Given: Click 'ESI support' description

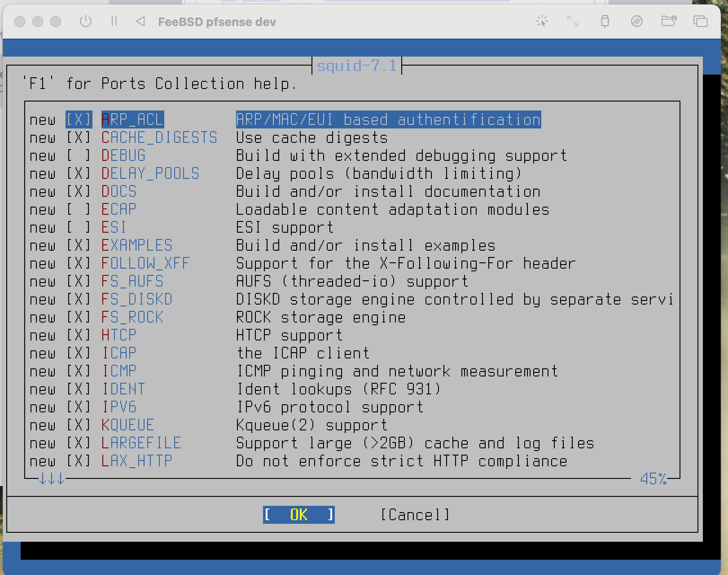Looking at the screenshot, I should click(x=285, y=228).
